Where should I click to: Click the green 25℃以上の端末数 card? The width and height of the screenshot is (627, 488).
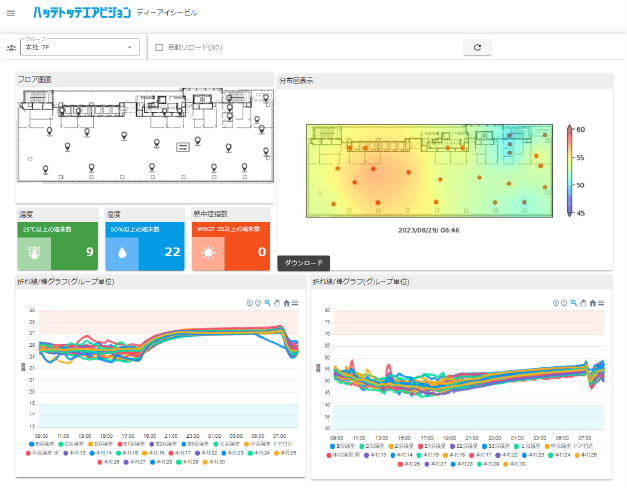(x=58, y=246)
